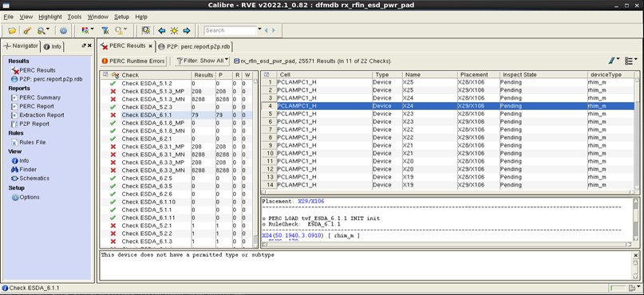Click the X24 coordinates link in details
This screenshot has height=295, width=644.
pos(293,235)
